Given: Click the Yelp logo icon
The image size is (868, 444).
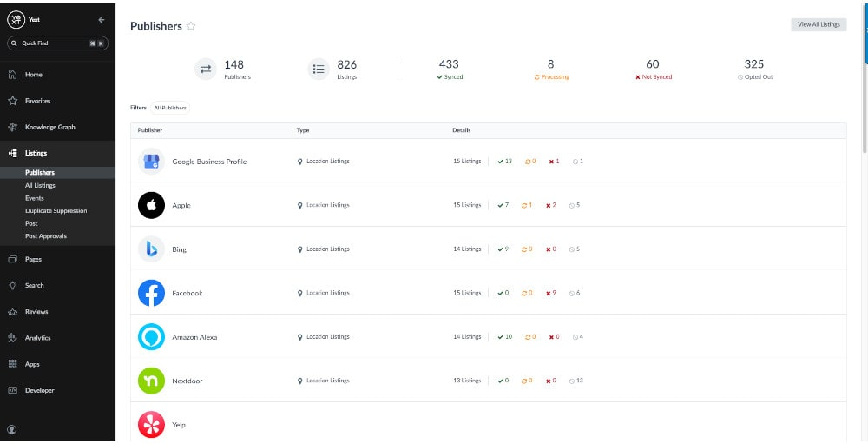Looking at the screenshot, I should tap(151, 425).
